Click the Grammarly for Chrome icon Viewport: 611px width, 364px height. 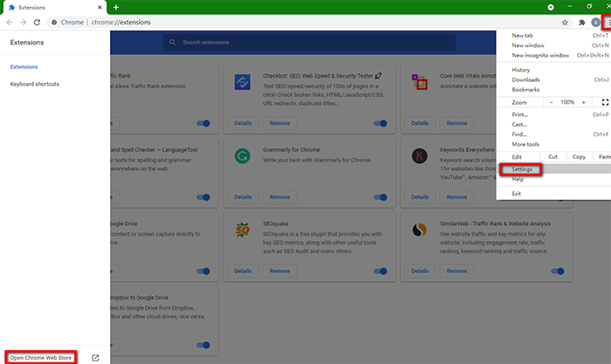(242, 155)
